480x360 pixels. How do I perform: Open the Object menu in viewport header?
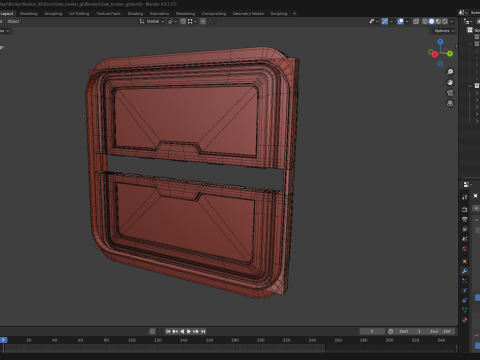[x=13, y=21]
